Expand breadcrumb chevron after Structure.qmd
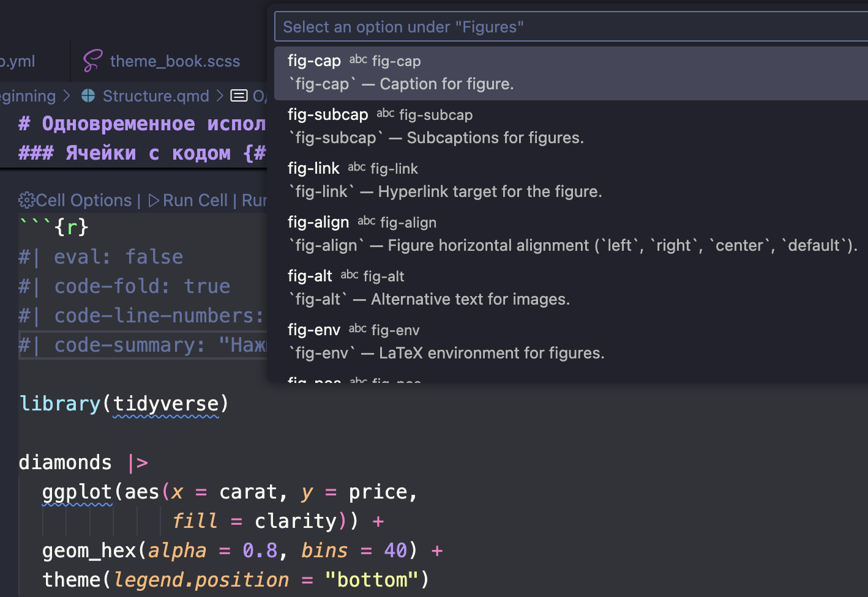The width and height of the screenshot is (868, 597). [x=220, y=96]
